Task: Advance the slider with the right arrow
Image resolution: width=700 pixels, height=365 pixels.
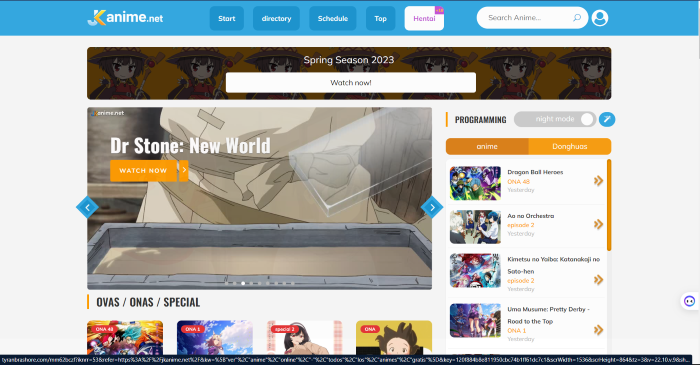Action: pyautogui.click(x=432, y=207)
